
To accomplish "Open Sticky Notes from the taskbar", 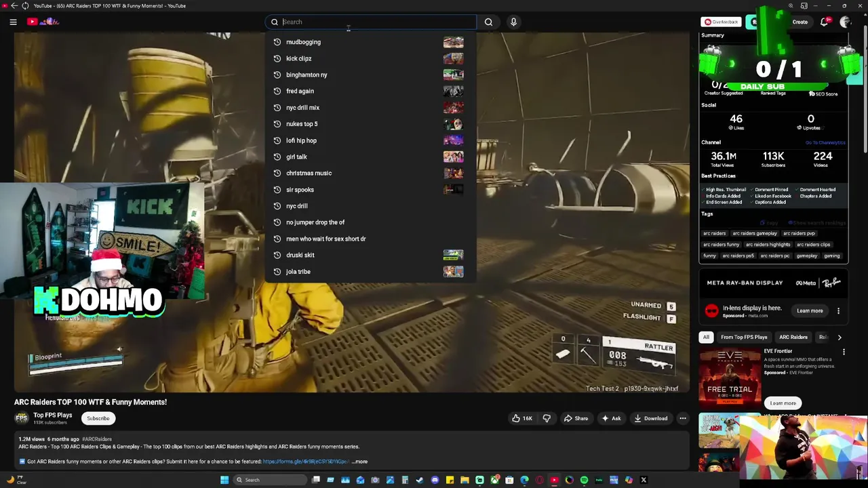I will click(450, 480).
